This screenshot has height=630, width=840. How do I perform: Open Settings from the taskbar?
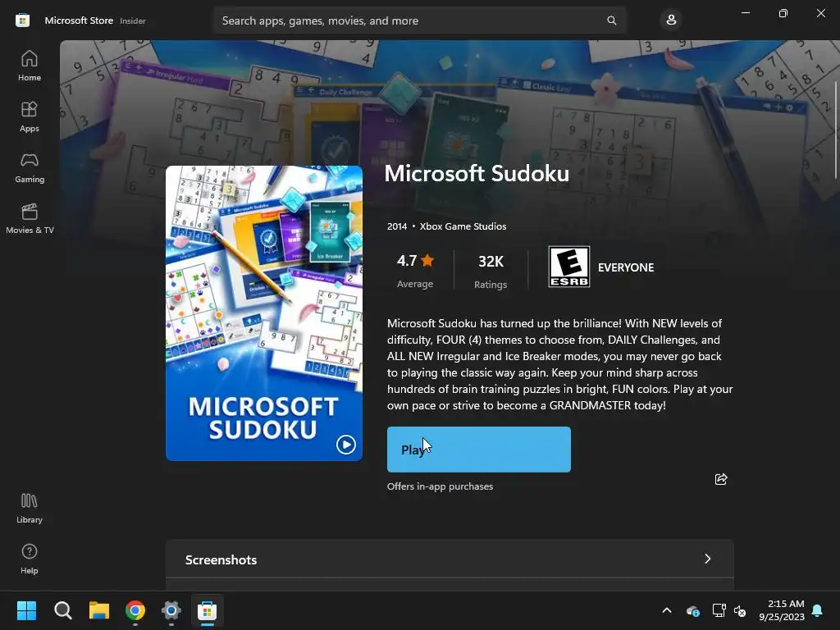pos(171,610)
